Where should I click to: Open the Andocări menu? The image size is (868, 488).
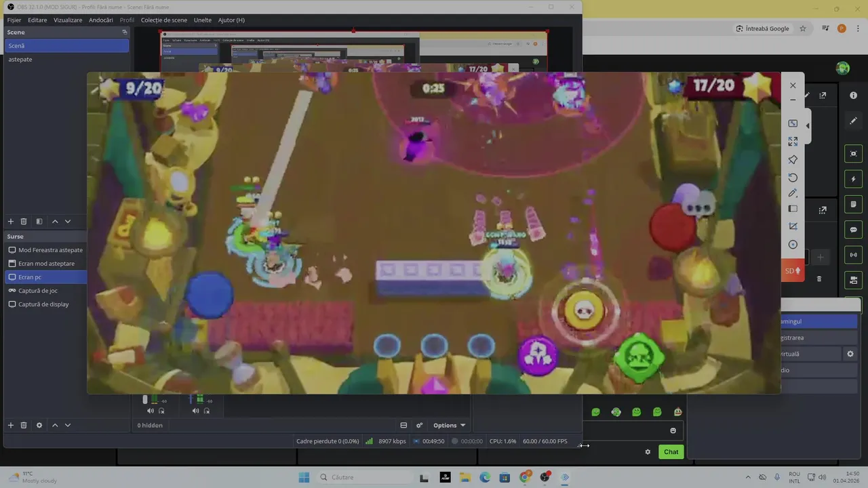click(x=101, y=20)
